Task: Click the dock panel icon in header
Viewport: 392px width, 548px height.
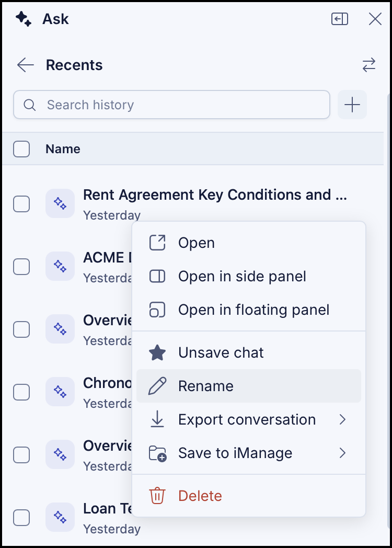Action: [x=340, y=19]
